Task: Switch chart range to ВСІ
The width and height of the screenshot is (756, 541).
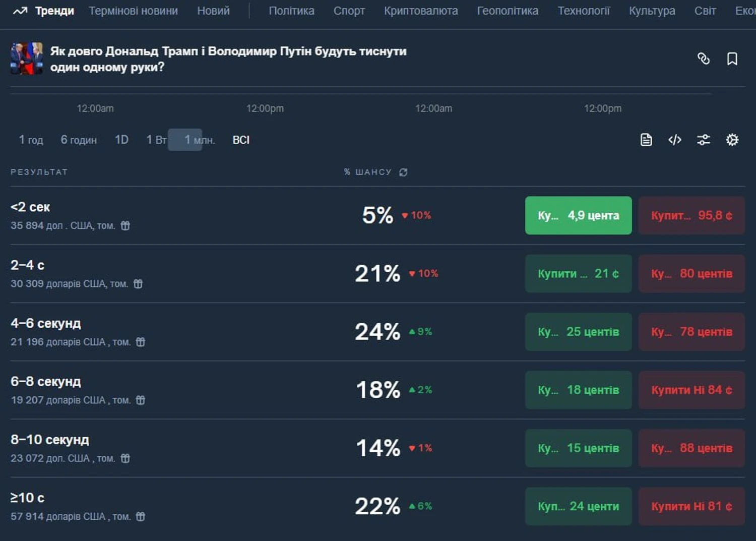Action: click(x=241, y=140)
